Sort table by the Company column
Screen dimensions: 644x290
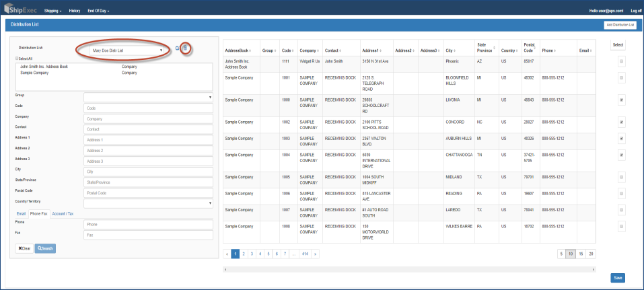pos(309,50)
